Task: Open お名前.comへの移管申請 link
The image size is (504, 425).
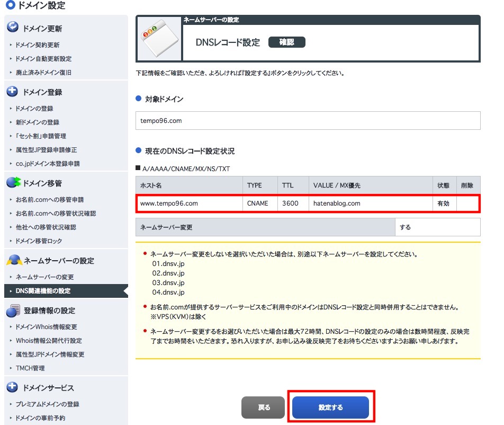Action: [x=50, y=200]
